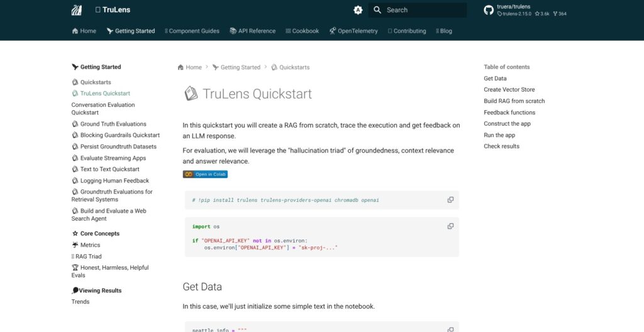644x332 pixels.
Task: Jump to Run the app section
Action: (499, 135)
